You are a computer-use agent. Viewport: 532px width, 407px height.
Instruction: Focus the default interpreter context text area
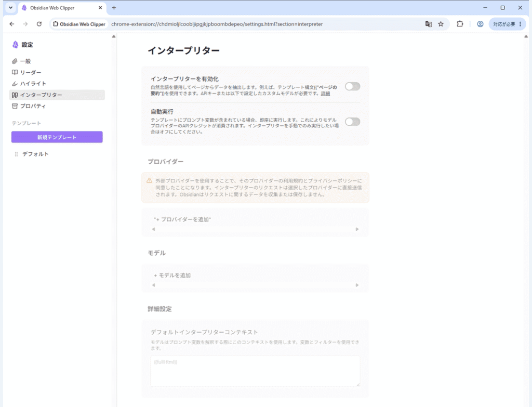click(x=255, y=371)
